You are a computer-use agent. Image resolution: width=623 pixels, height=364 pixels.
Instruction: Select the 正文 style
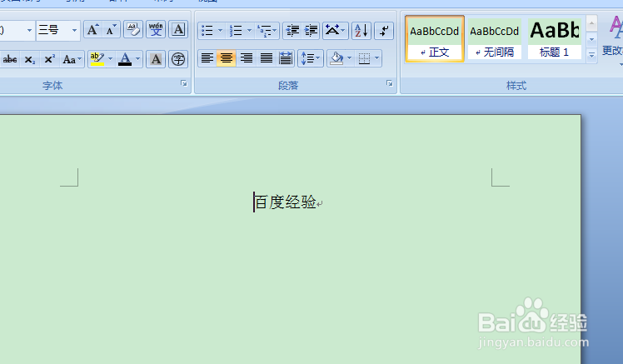point(435,39)
